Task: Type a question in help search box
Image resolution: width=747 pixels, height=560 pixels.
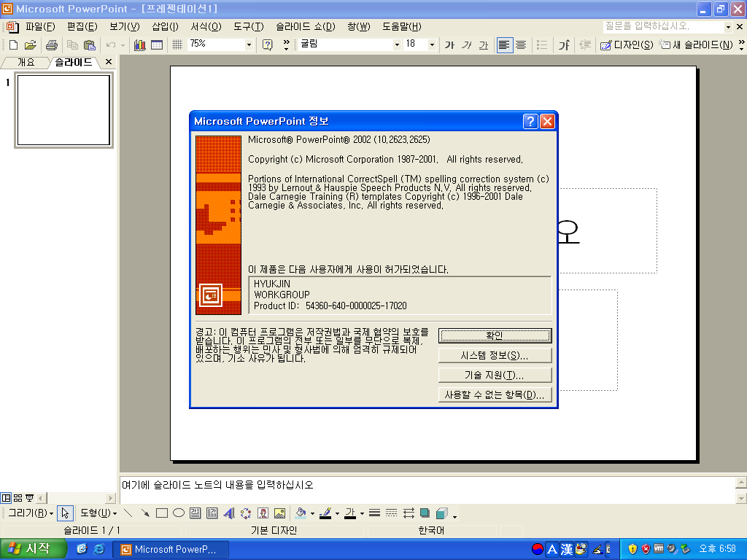Action: [x=663, y=27]
